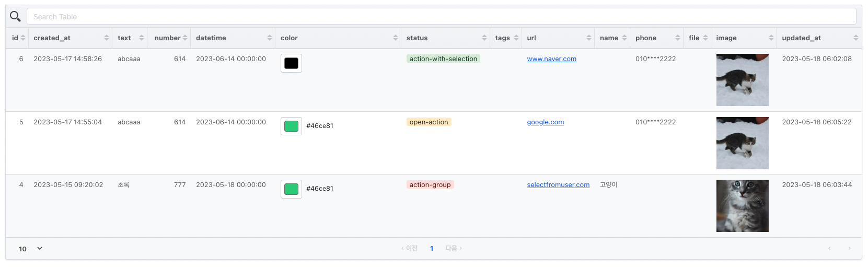Viewport: 868px width, 267px height.
Task: Click the Search Table input field
Action: pos(441,17)
